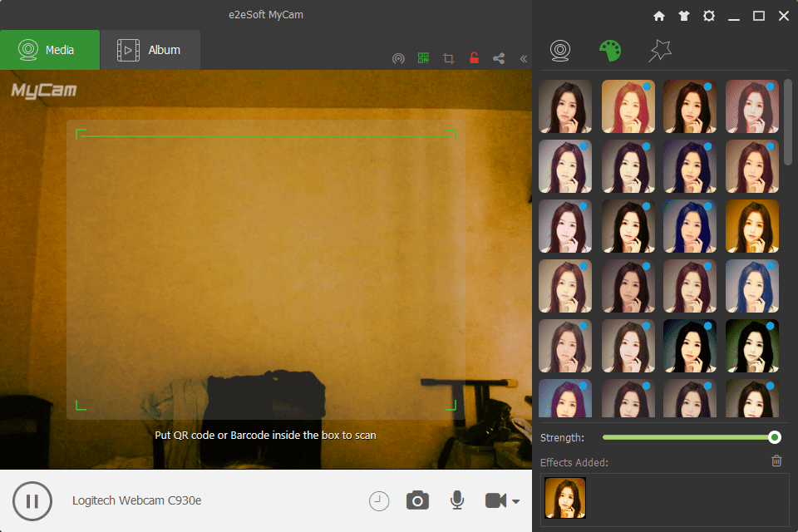The height and width of the screenshot is (532, 798).
Task: Clear added effects with trash icon
Action: tap(776, 461)
